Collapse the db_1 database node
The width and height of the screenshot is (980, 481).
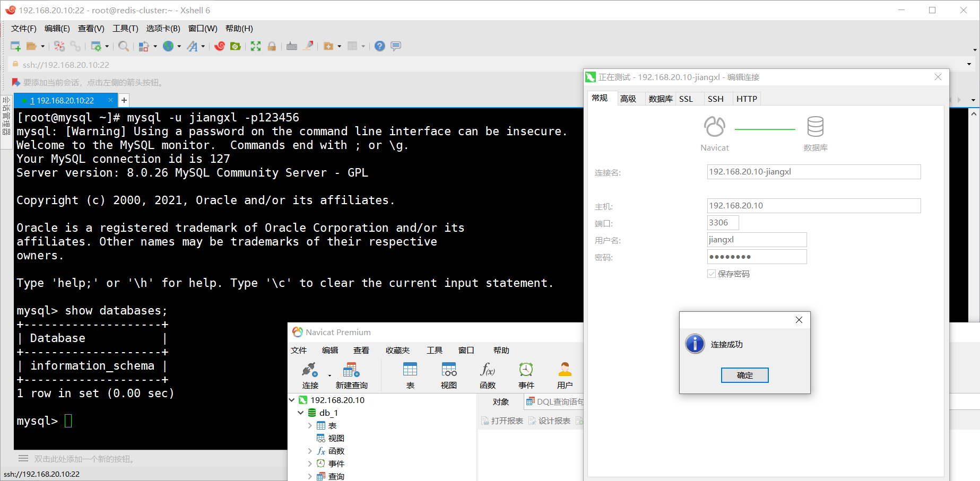coord(301,413)
